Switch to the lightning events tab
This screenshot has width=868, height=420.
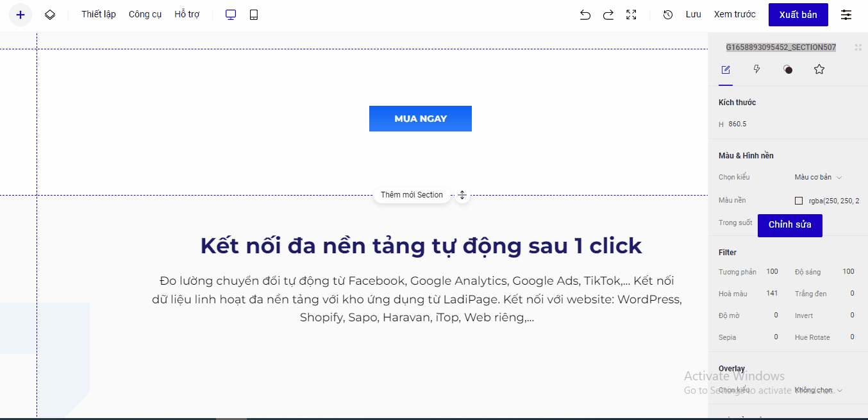click(756, 69)
